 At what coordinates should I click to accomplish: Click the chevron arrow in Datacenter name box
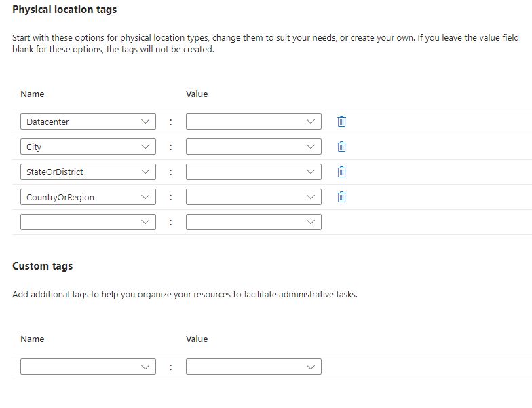tap(145, 122)
